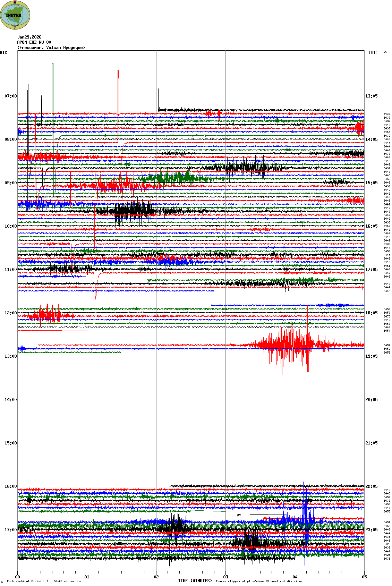Click the 17:00 local time marker
Screen dimensions: 392x586
click(x=10, y=530)
